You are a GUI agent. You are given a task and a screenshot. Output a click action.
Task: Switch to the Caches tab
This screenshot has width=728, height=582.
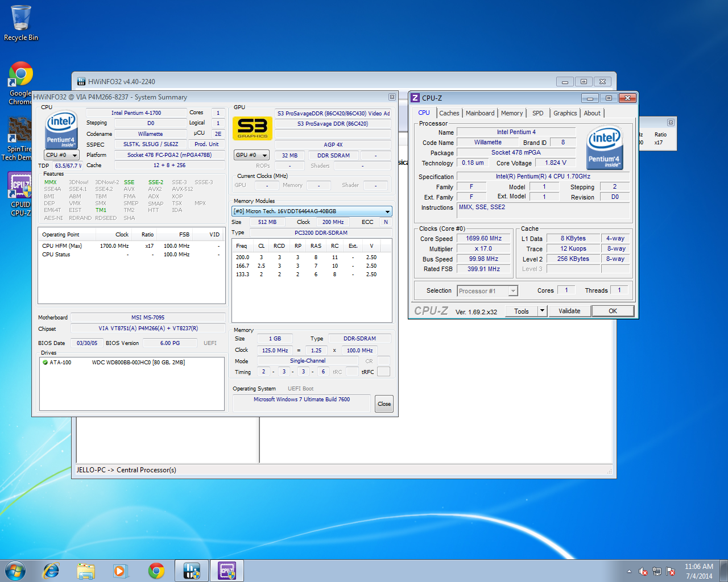point(449,113)
